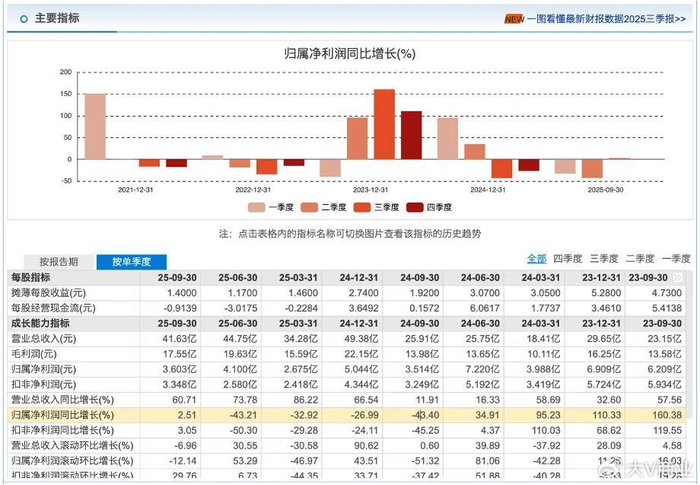Image resolution: width=700 pixels, height=485 pixels.
Task: Click the 成长能力指标 section header
Action: 40,323
